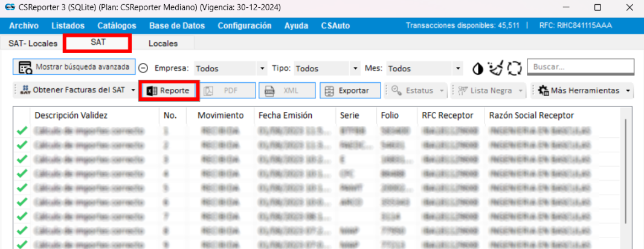644x249 pixels.
Task: Switch to the SAT tab
Action: 98,43
